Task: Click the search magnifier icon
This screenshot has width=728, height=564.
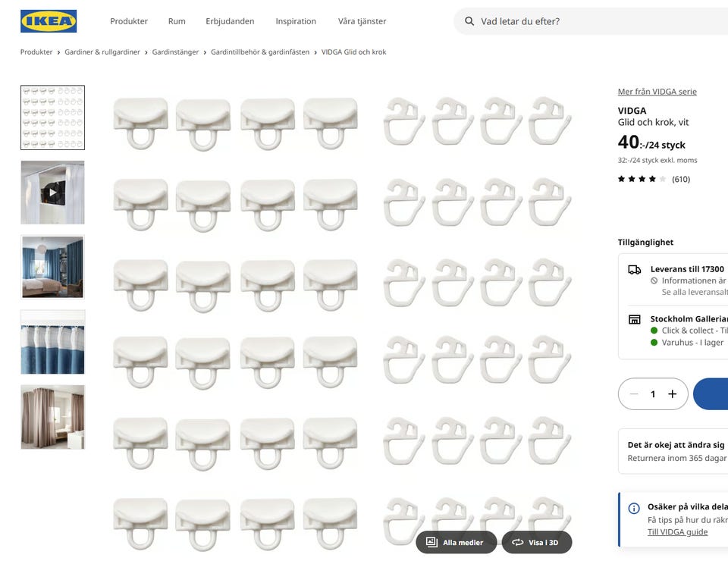Action: click(469, 21)
